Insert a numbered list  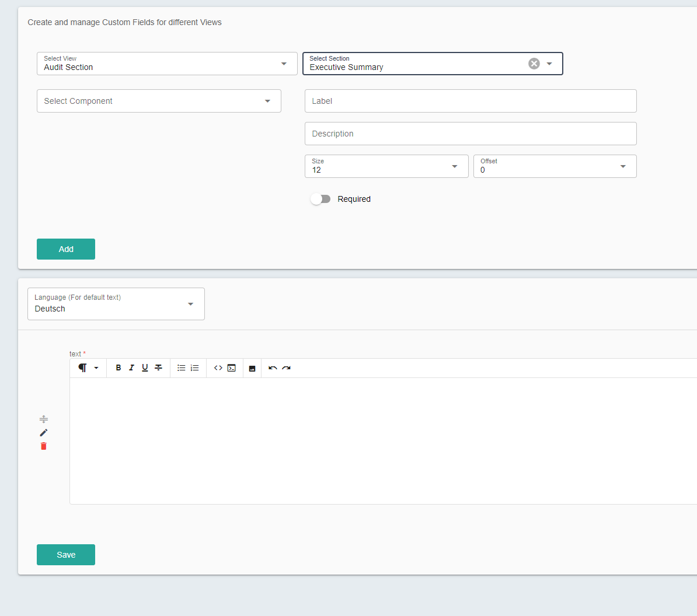195,367
